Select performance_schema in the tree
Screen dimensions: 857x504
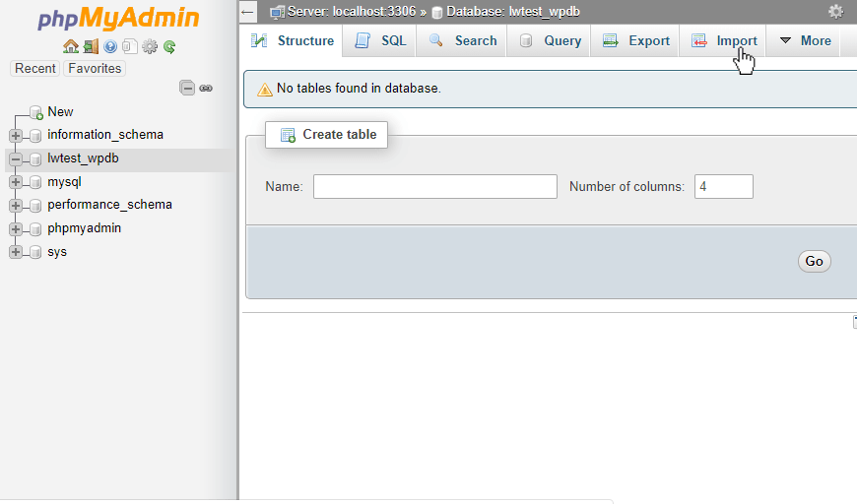(109, 204)
